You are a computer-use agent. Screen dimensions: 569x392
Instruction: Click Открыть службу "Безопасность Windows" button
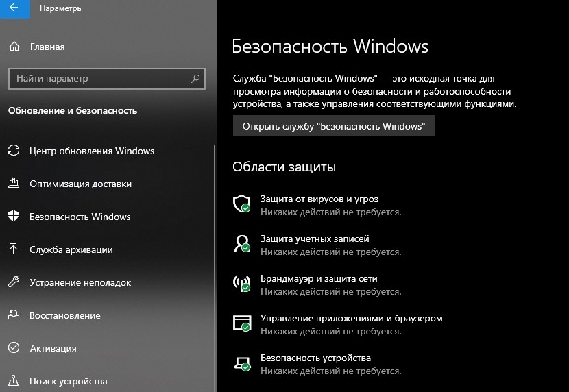[334, 126]
